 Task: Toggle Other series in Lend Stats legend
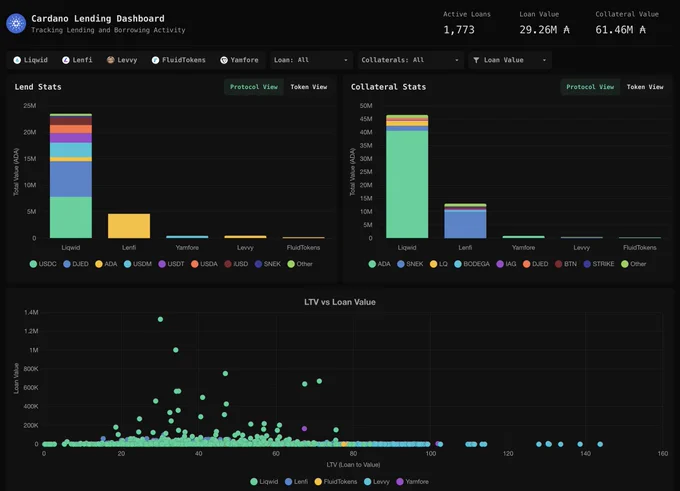pyautogui.click(x=300, y=264)
